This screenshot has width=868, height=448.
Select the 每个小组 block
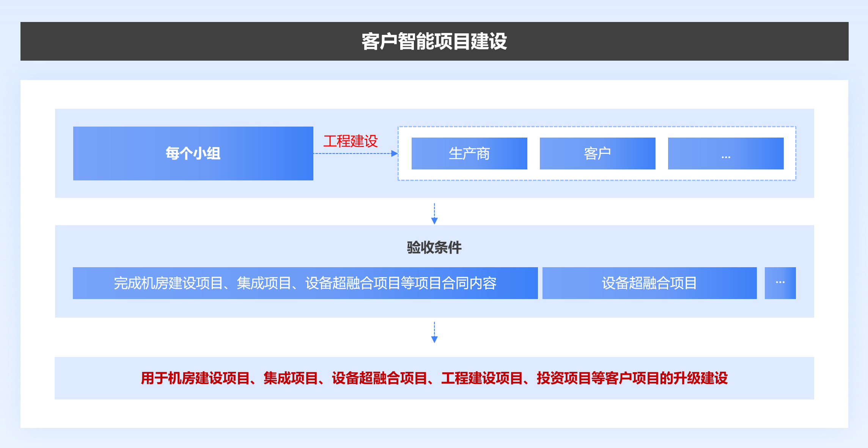(193, 154)
